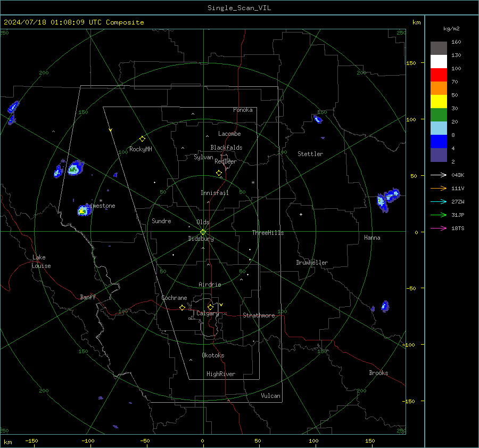Click the green-core storm cell northwest of Limestone
The height and width of the screenshot is (448, 479).
[75, 168]
